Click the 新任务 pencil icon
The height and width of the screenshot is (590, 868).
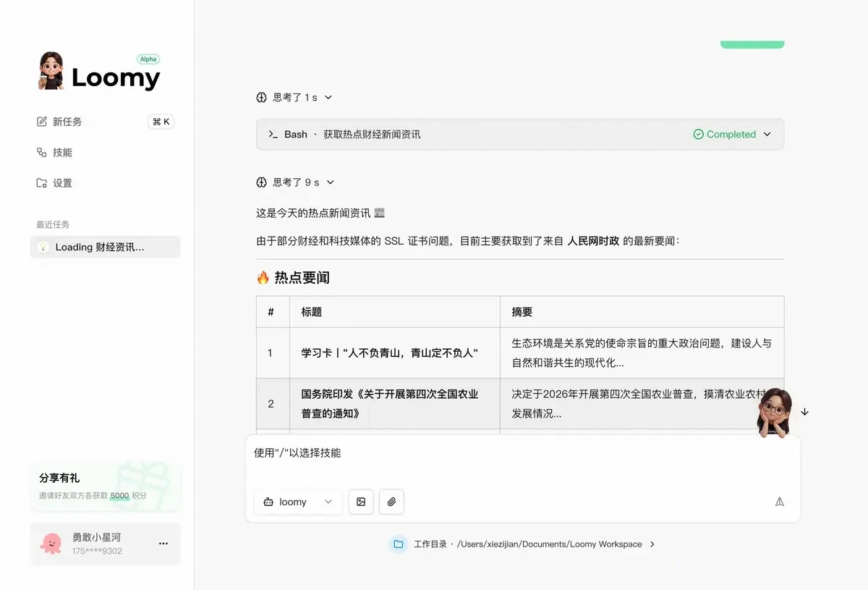[42, 122]
